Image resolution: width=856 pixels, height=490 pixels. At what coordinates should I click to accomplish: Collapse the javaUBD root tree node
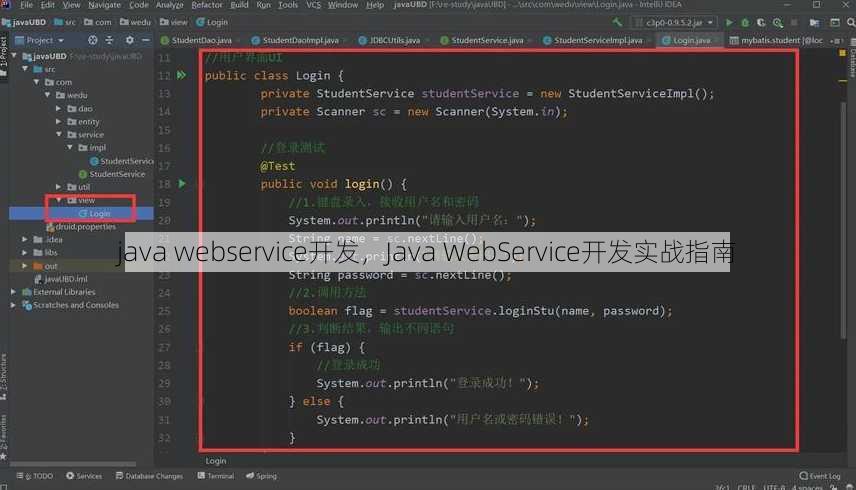pyautogui.click(x=15, y=56)
